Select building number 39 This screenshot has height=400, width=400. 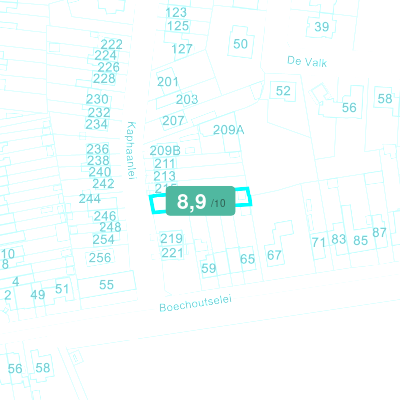[322, 27]
